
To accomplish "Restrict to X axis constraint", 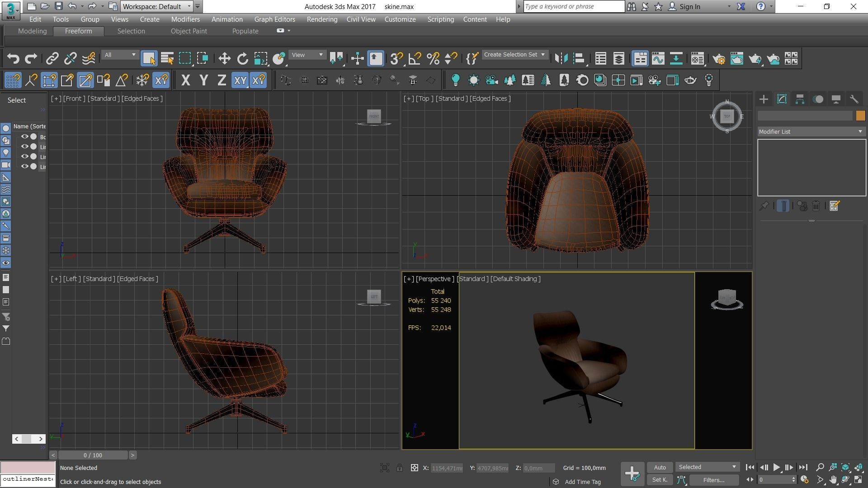I will click(x=185, y=80).
